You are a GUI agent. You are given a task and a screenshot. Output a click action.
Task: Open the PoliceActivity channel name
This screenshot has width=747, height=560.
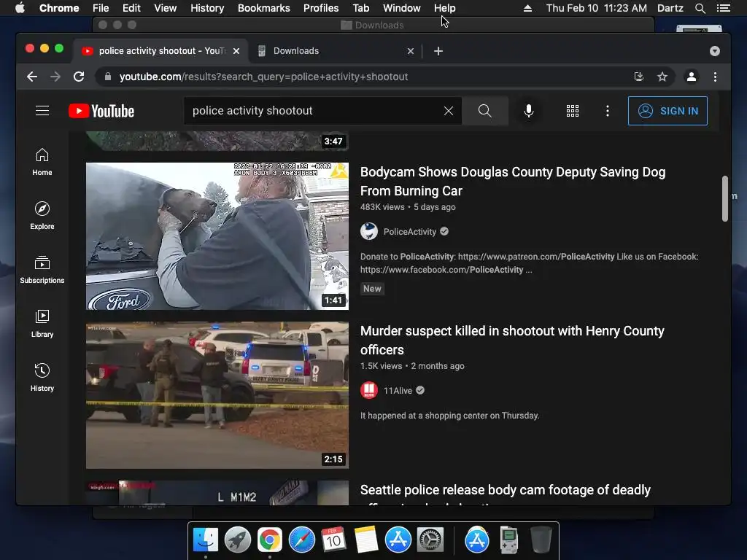(x=410, y=232)
